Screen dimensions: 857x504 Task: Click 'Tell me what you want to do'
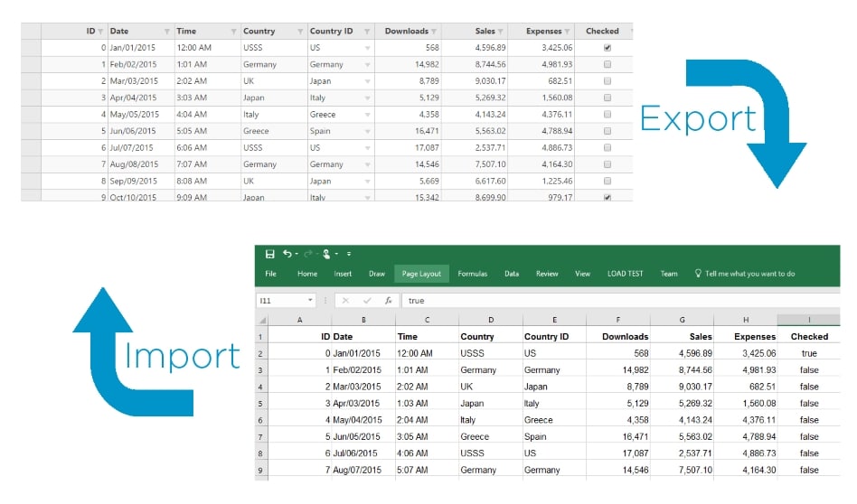(x=750, y=274)
